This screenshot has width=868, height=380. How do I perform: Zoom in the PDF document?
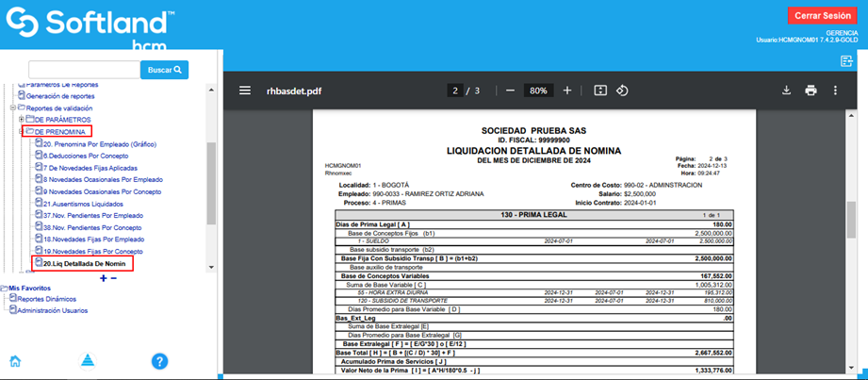point(566,91)
